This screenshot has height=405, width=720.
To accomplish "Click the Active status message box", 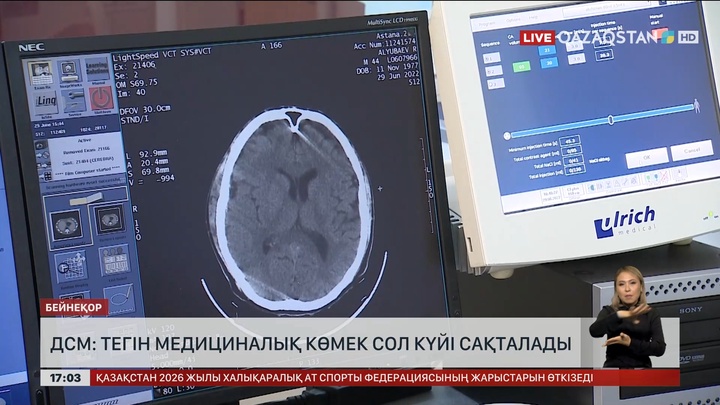I will click(x=87, y=156).
